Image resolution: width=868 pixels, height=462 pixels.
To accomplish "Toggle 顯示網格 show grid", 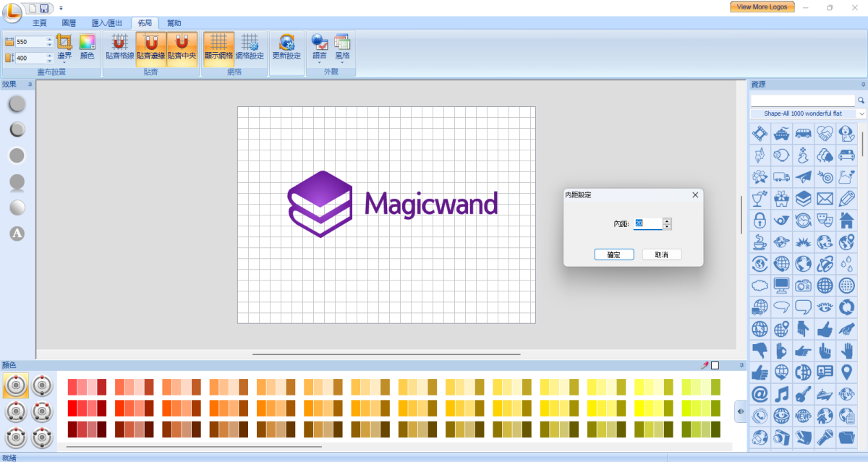I will [218, 48].
